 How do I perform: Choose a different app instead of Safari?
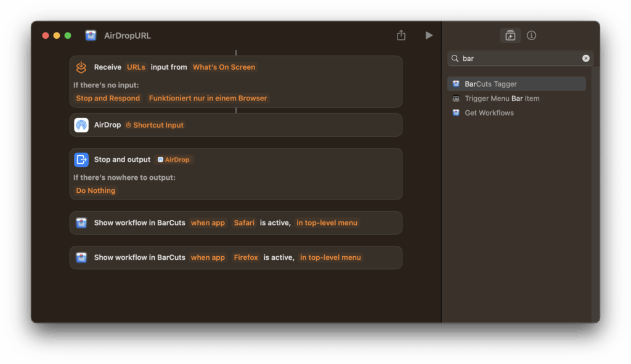pos(244,223)
